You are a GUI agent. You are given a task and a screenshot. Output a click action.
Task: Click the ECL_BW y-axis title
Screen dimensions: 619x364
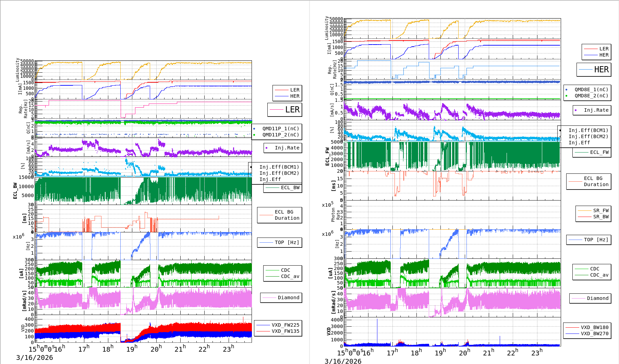pos(15,191)
